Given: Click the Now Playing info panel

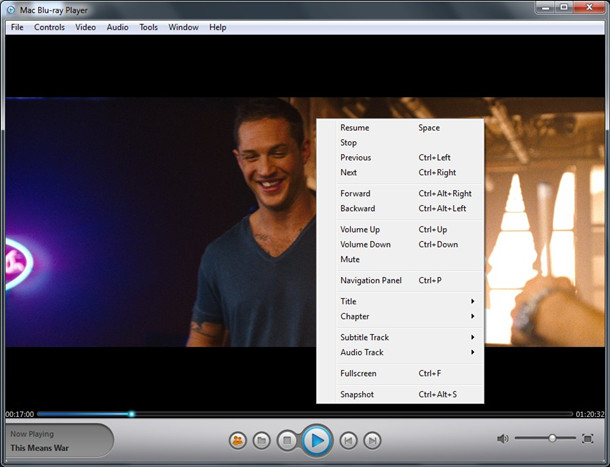Looking at the screenshot, I should [x=60, y=441].
